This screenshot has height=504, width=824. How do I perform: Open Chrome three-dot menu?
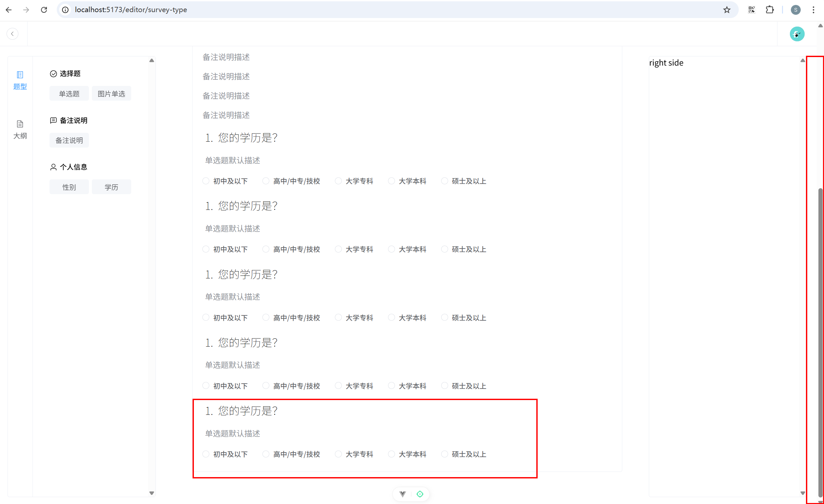coord(813,10)
